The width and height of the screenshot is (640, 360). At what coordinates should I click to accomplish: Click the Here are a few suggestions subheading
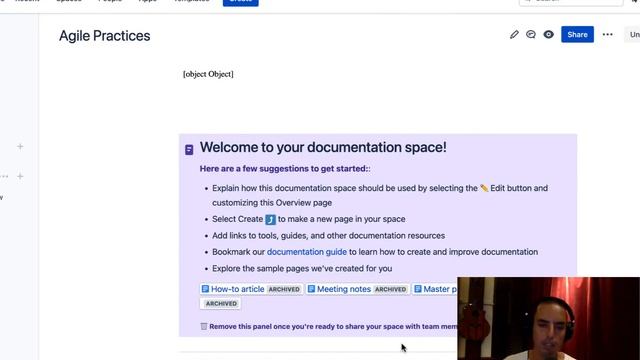click(x=285, y=169)
